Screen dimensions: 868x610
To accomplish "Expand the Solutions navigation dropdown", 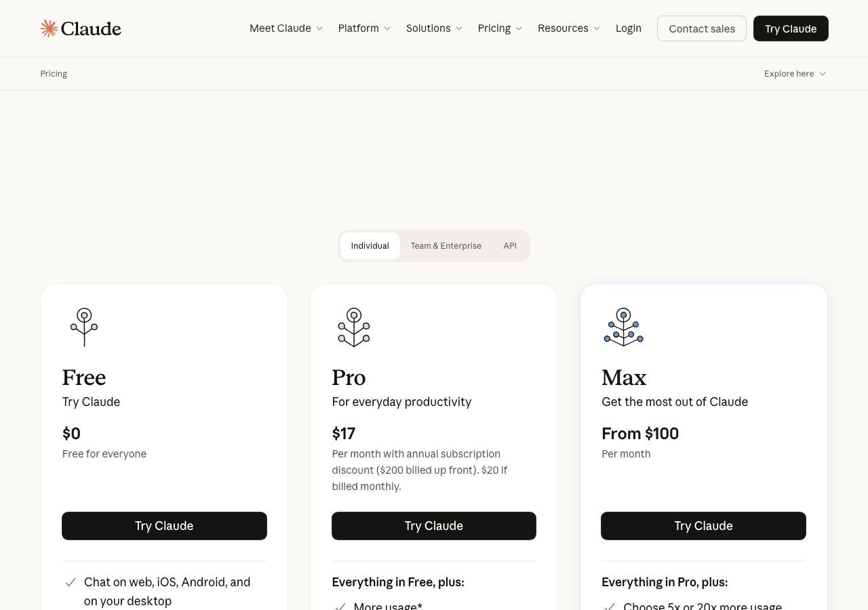I will 434,28.
